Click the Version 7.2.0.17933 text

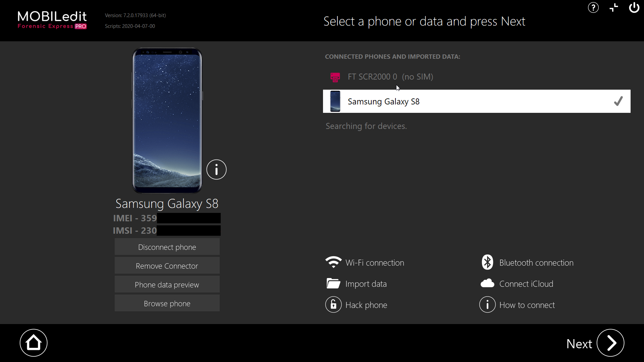tap(136, 15)
